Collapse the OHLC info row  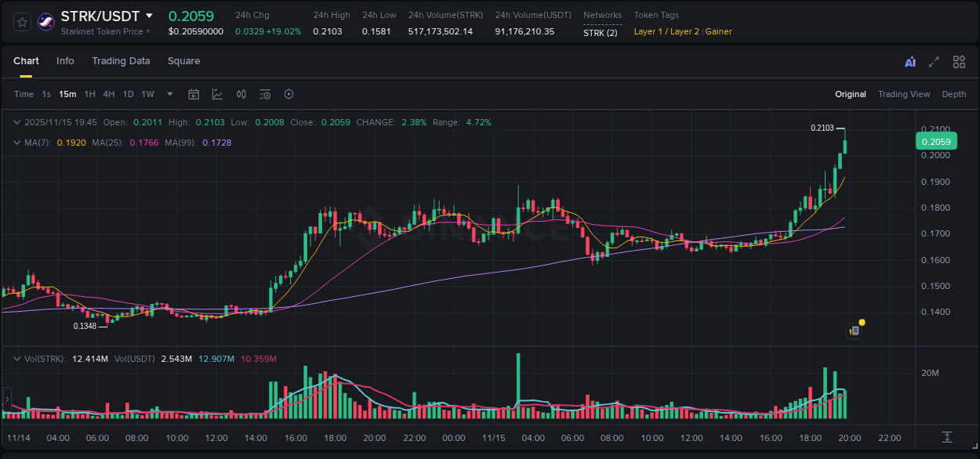[x=16, y=122]
